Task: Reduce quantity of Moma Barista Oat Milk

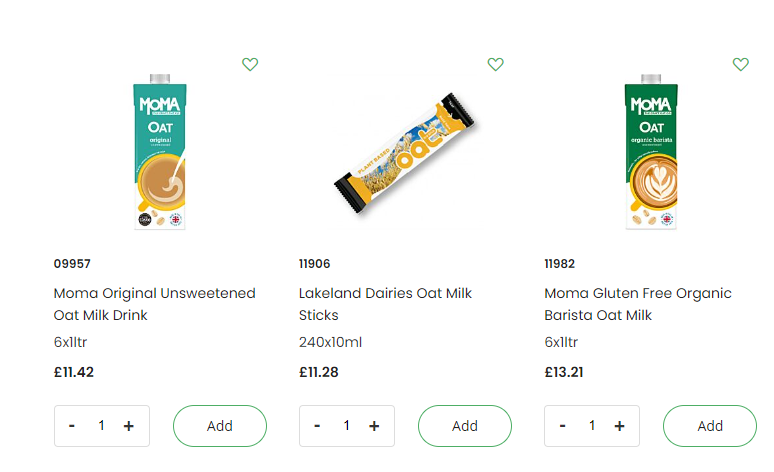Action: [562, 426]
